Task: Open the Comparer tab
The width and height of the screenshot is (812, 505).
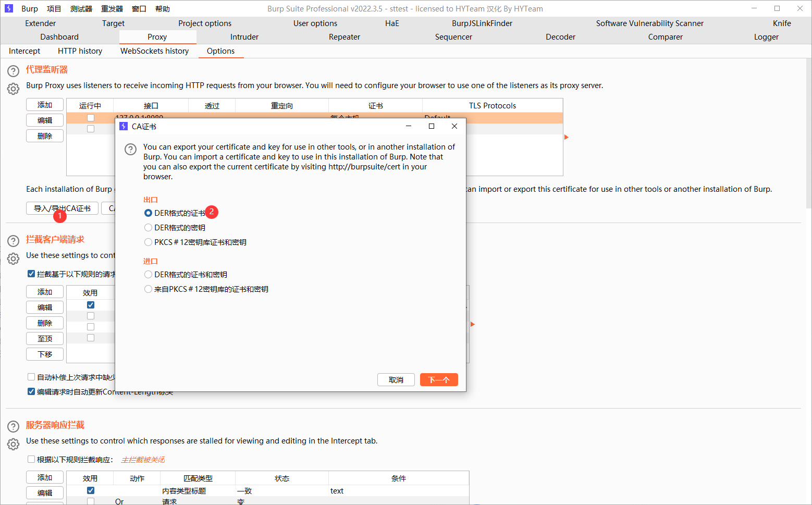Action: (666, 37)
